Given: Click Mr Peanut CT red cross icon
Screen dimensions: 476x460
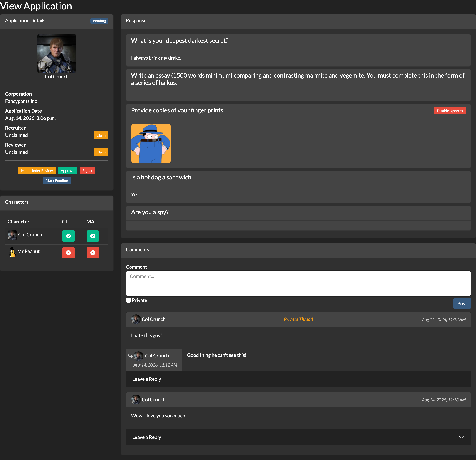Looking at the screenshot, I should [68, 253].
